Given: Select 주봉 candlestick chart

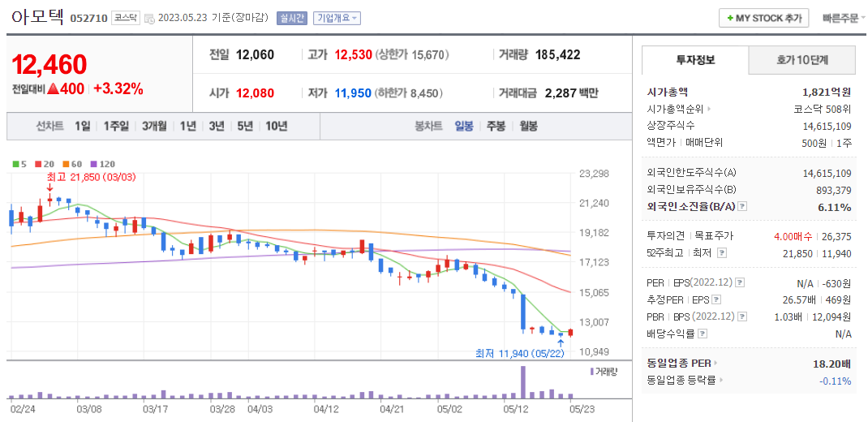Looking at the screenshot, I should 496,127.
